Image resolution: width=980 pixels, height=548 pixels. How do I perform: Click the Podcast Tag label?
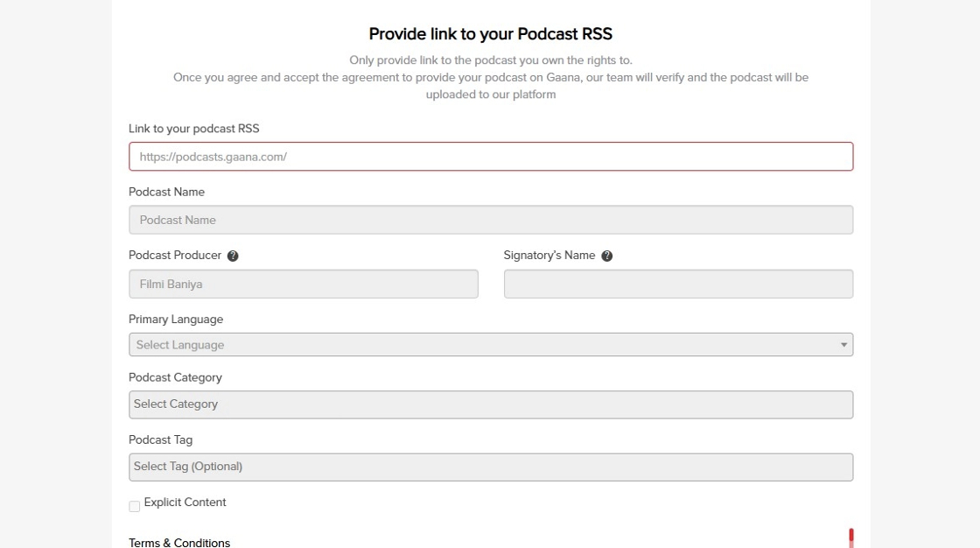(x=160, y=439)
